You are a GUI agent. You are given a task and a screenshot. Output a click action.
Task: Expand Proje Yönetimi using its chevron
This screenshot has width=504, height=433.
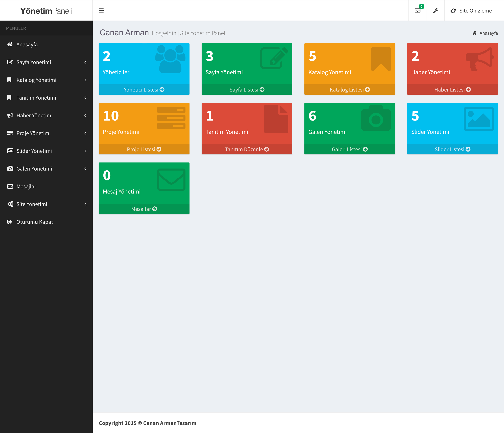[x=85, y=133]
